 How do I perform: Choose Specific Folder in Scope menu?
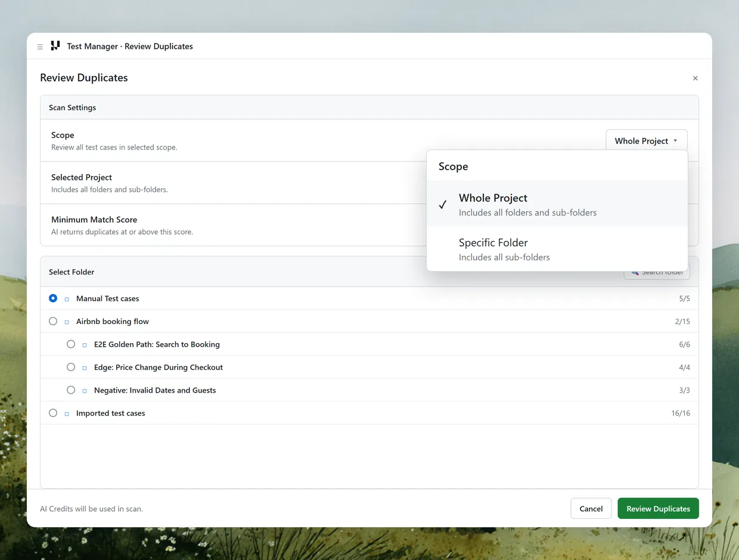pyautogui.click(x=557, y=249)
